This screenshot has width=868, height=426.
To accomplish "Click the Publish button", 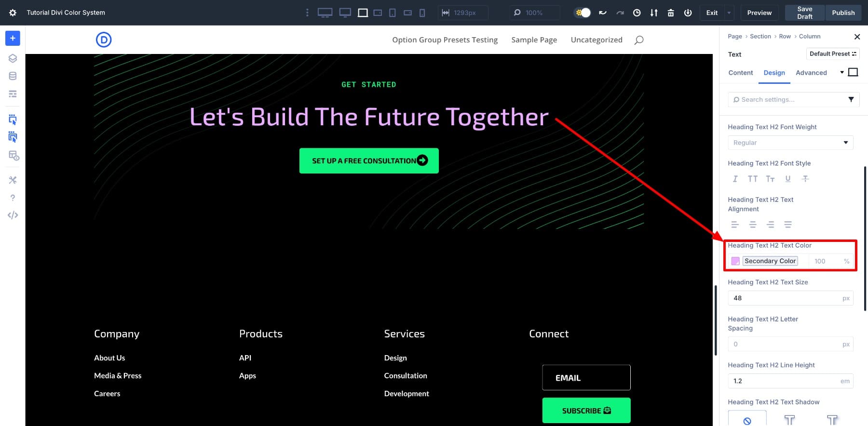I will pyautogui.click(x=843, y=13).
